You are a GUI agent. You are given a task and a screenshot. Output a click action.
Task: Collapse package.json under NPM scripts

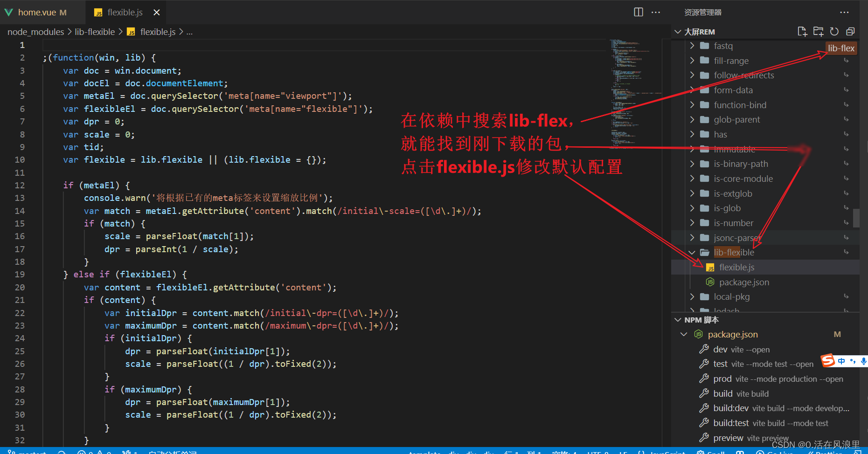point(684,334)
